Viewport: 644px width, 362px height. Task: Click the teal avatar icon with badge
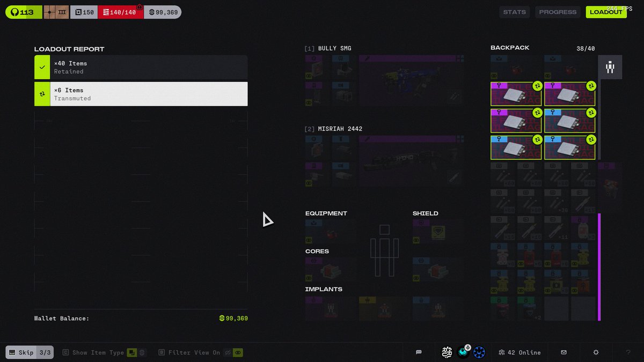tap(463, 352)
